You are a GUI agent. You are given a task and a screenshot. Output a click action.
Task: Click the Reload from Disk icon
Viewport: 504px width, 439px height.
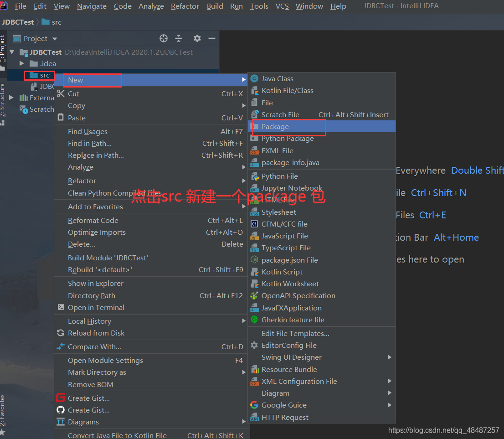(x=61, y=333)
